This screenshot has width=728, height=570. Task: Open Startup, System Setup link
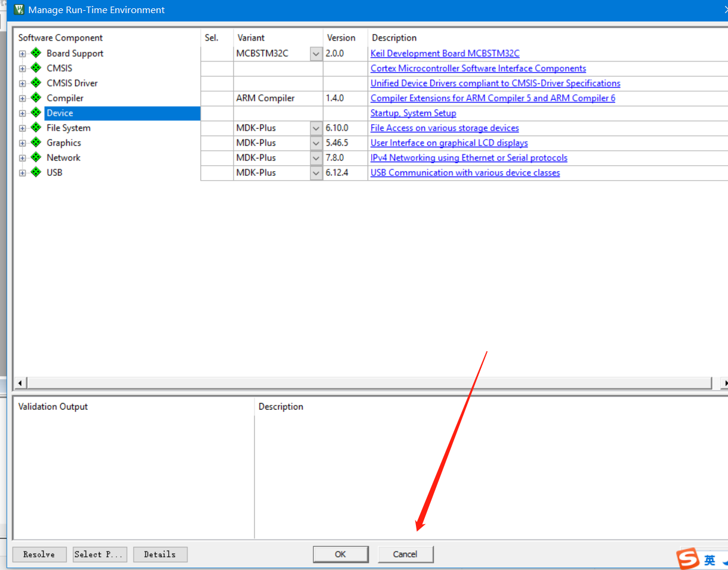pyautogui.click(x=414, y=113)
